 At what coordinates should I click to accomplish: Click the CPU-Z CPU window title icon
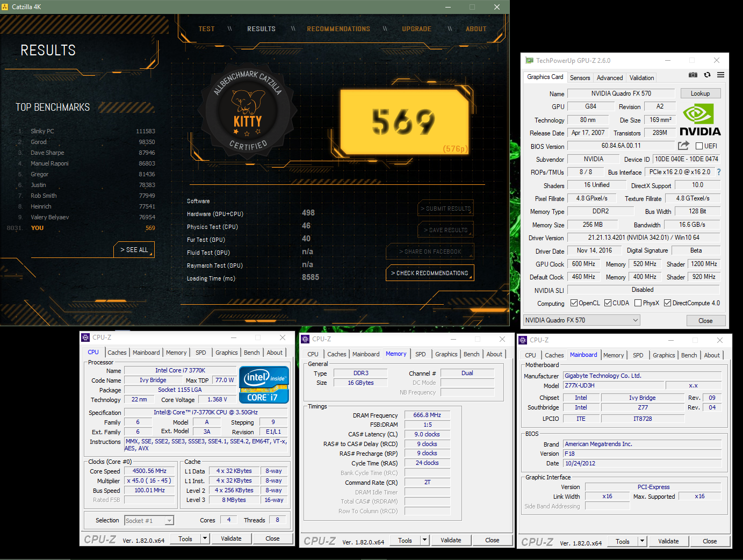pyautogui.click(x=85, y=338)
